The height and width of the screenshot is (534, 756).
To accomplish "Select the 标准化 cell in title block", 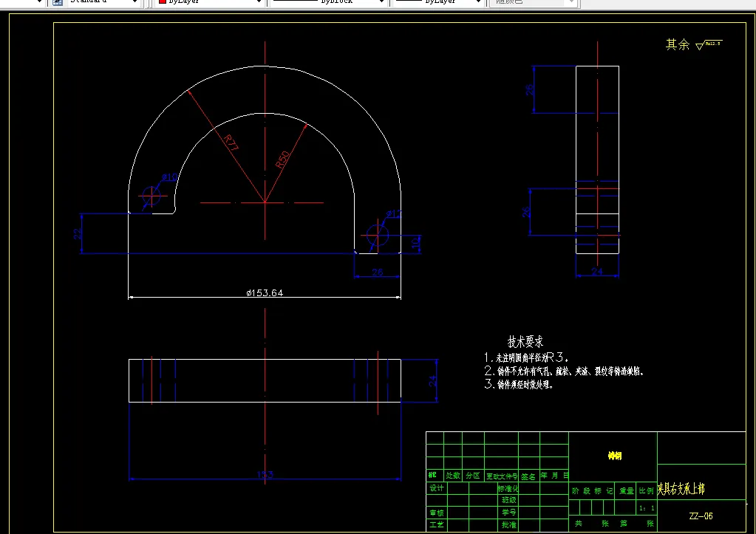I will pyautogui.click(x=508, y=488).
